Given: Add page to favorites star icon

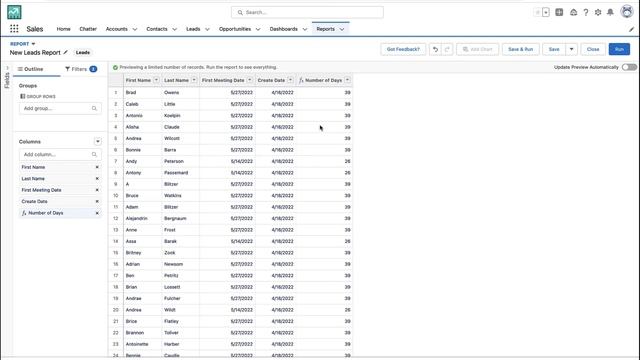Looking at the screenshot, I should tap(537, 12).
